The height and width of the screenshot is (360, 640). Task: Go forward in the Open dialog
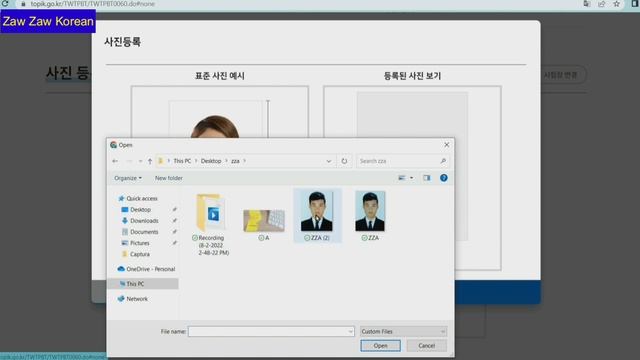point(129,161)
